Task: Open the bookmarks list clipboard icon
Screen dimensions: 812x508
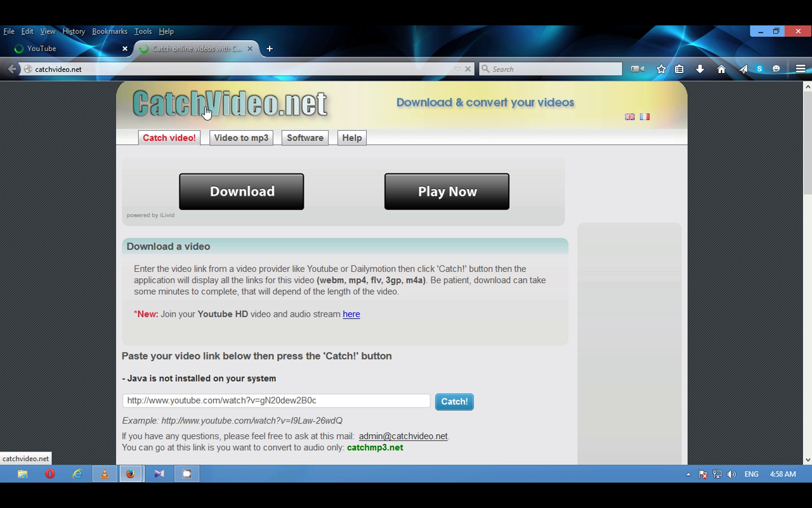Action: [679, 68]
